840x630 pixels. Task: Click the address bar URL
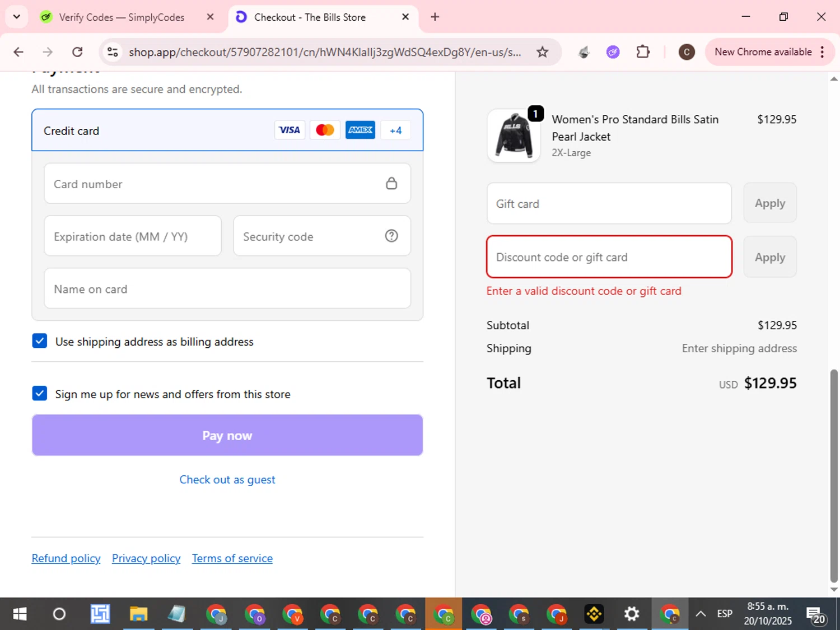click(x=325, y=52)
